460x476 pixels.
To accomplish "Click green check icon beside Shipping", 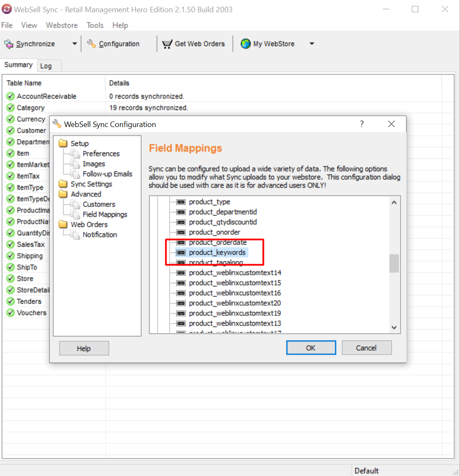I will 11,256.
